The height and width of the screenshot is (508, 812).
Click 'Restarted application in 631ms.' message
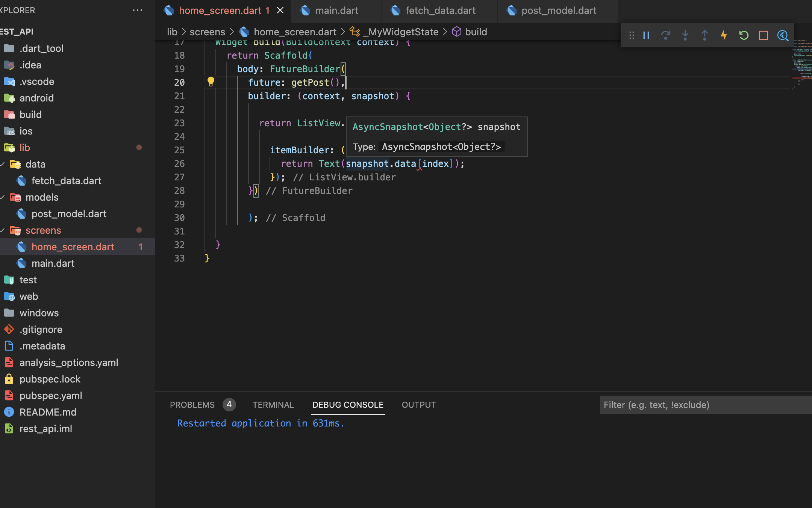(x=261, y=423)
